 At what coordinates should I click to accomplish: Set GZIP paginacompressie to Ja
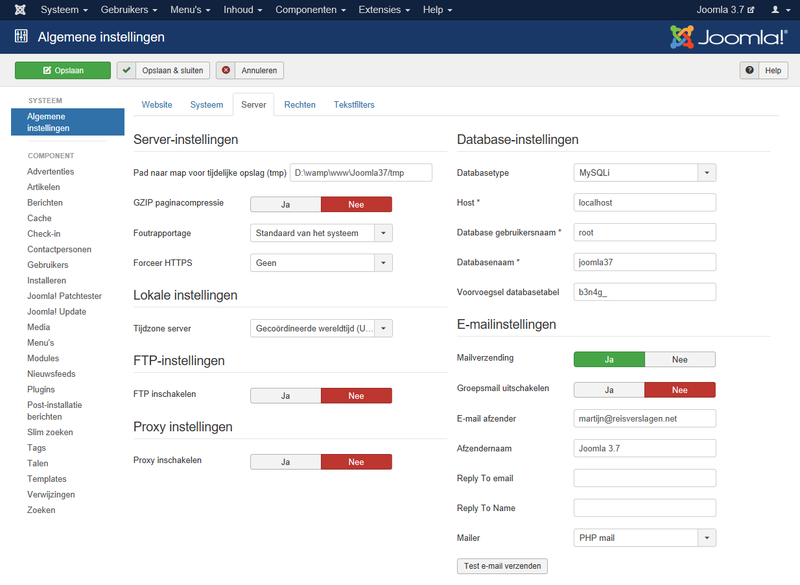286,205
